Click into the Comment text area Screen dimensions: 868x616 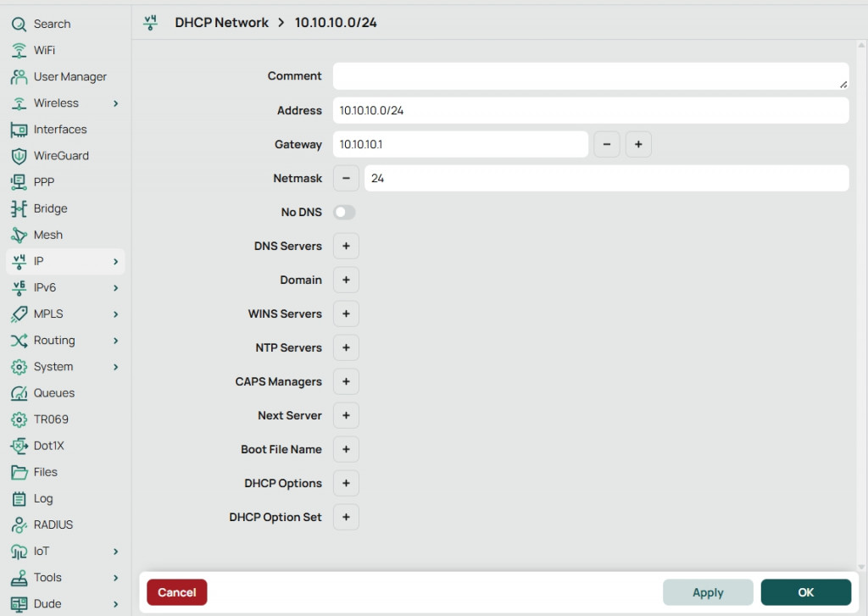click(x=591, y=76)
